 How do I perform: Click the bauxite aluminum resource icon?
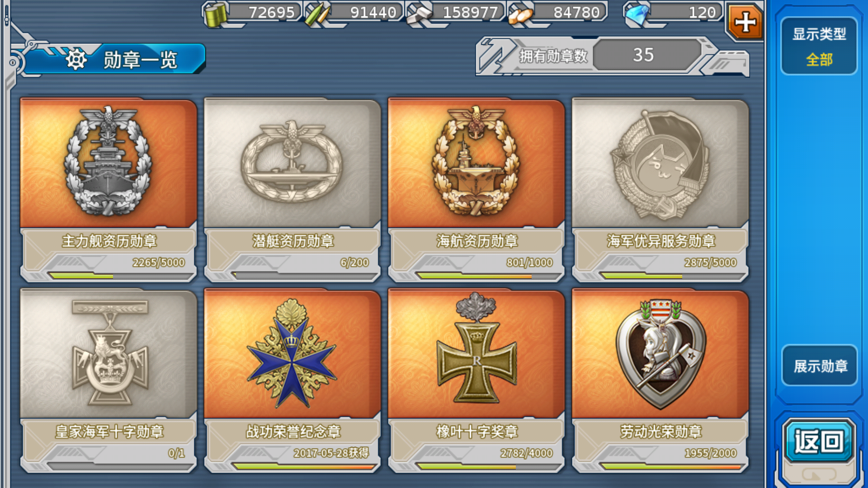click(x=521, y=15)
